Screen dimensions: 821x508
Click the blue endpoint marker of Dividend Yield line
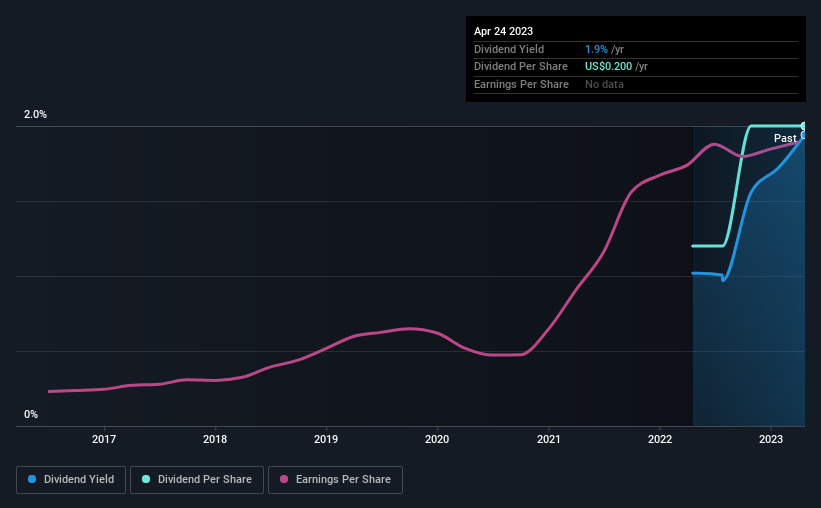tap(803, 136)
